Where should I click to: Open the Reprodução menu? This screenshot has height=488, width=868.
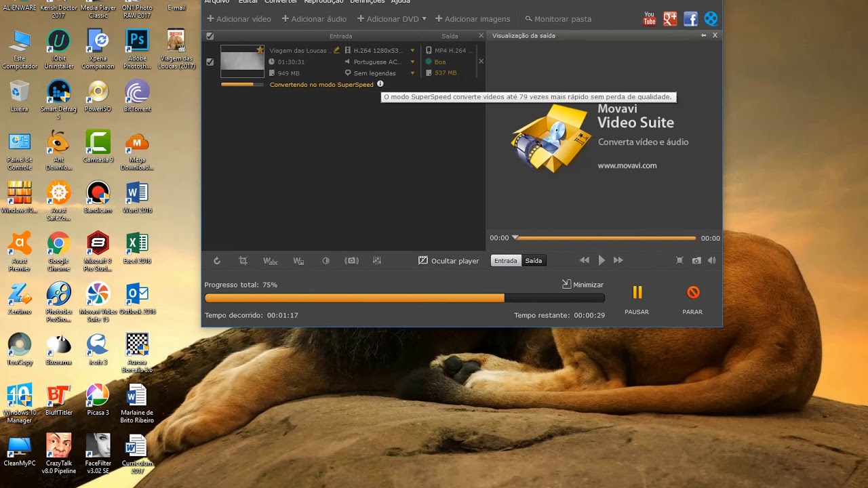point(323,2)
